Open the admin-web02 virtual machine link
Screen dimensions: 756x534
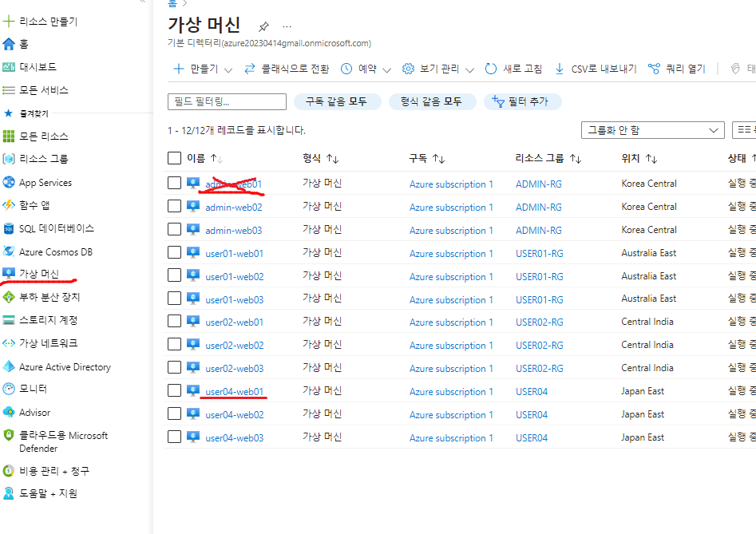tap(234, 208)
